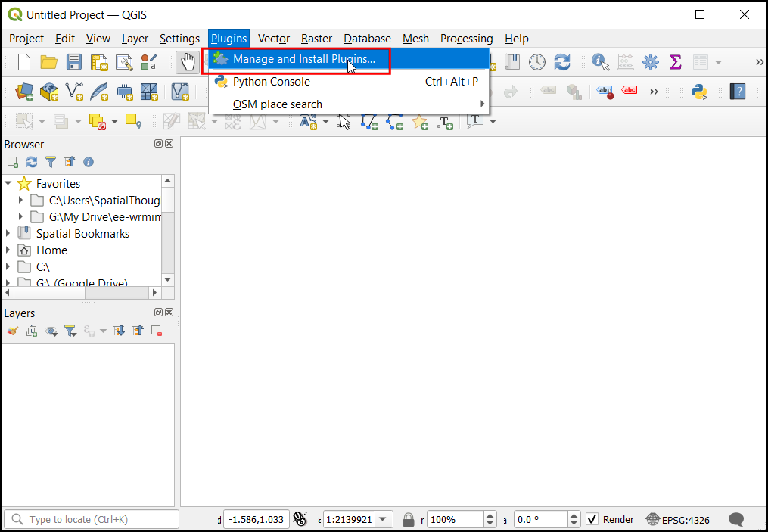Increase magnifier value with up arrow
The image size is (768, 532).
pyautogui.click(x=490, y=515)
